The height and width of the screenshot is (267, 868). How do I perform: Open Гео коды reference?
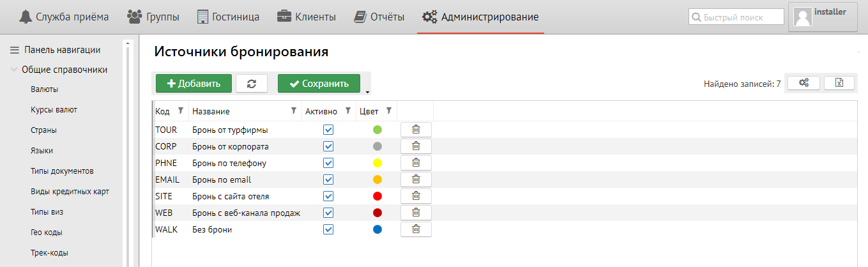click(x=46, y=233)
